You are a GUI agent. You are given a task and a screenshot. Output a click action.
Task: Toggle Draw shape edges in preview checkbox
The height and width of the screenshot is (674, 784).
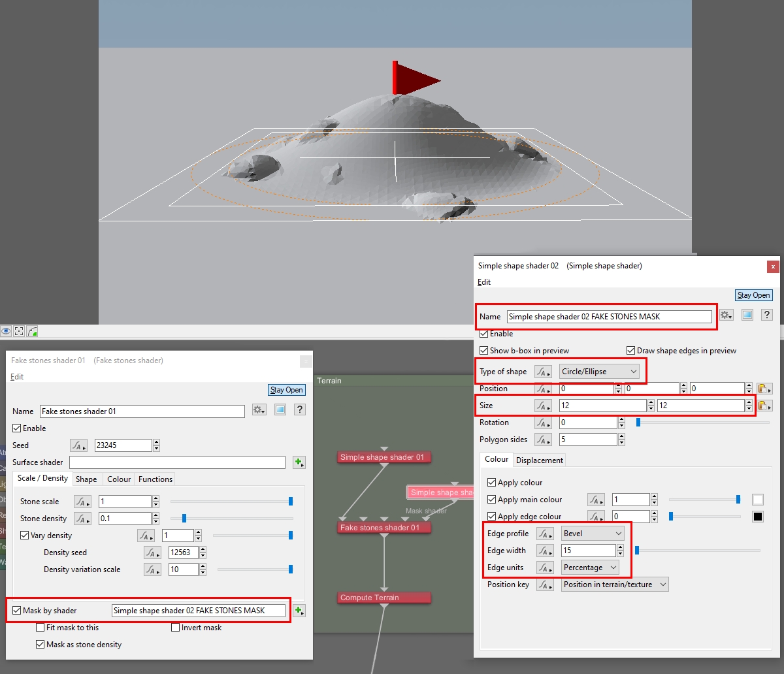pos(631,351)
